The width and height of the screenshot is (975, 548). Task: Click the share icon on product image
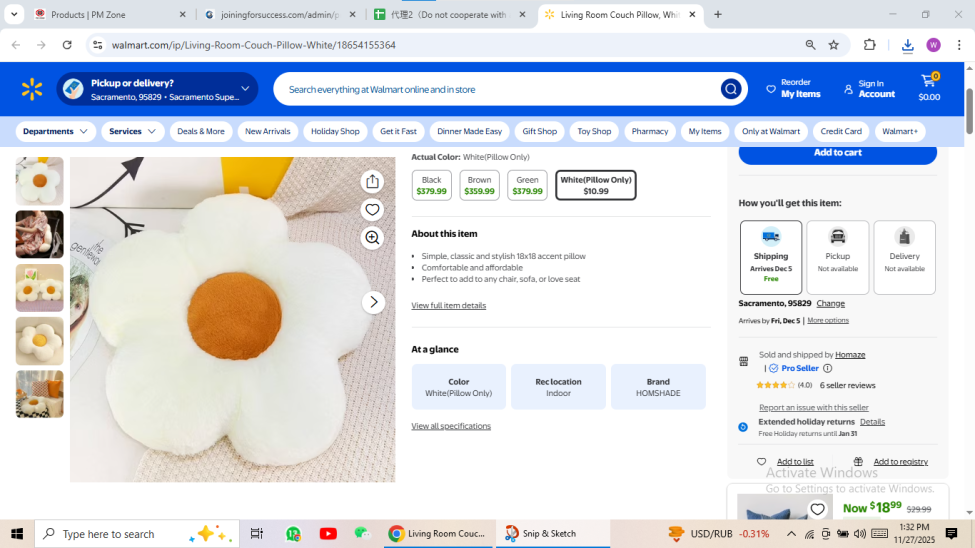tap(372, 181)
